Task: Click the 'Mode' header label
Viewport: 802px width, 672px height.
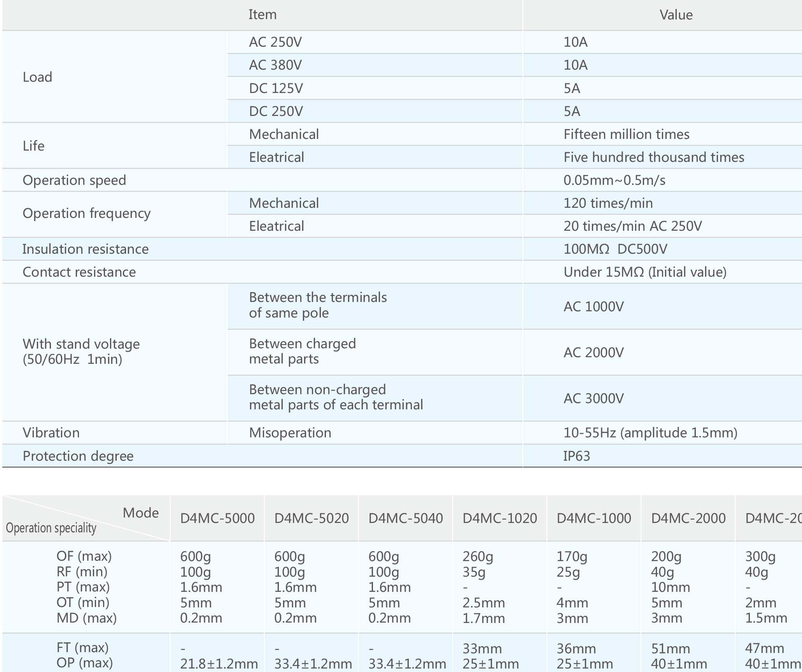Action: 141,513
